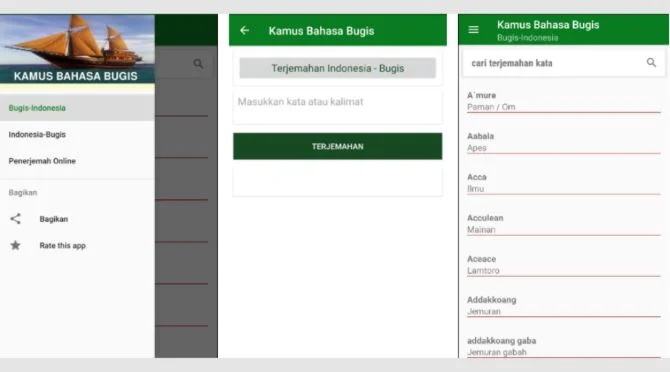
Task: Tap the Bugis-Indonesia subtitle in list header
Action: tap(527, 38)
